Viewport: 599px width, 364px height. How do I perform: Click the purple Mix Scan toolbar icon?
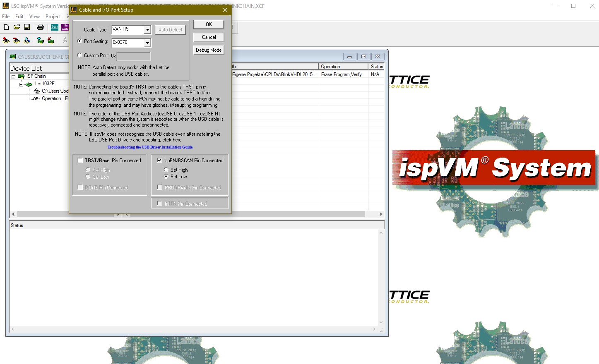click(65, 27)
